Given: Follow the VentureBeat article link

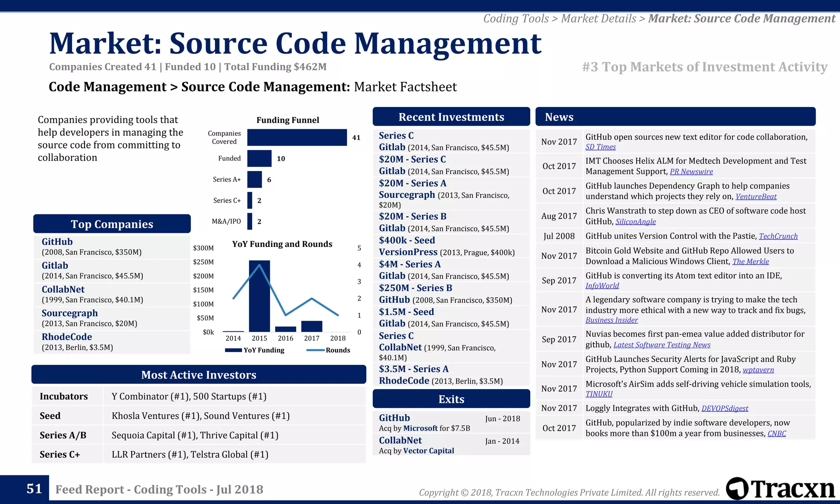Looking at the screenshot, I should [756, 196].
